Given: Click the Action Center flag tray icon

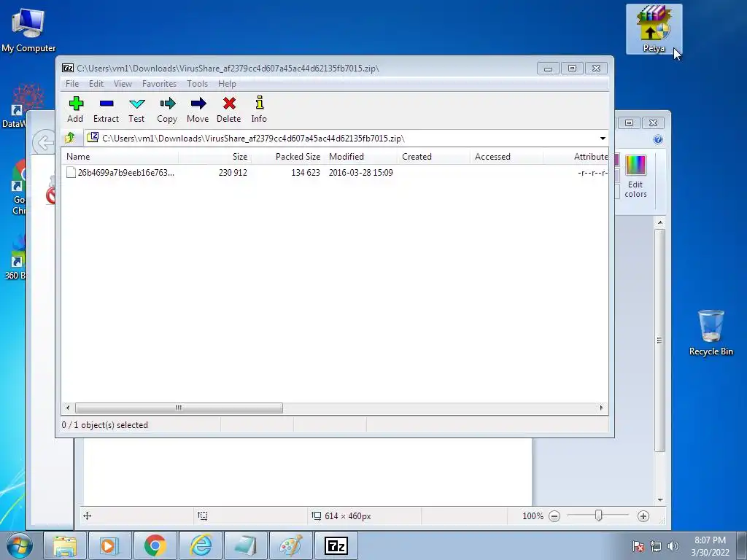Looking at the screenshot, I should (x=638, y=546).
